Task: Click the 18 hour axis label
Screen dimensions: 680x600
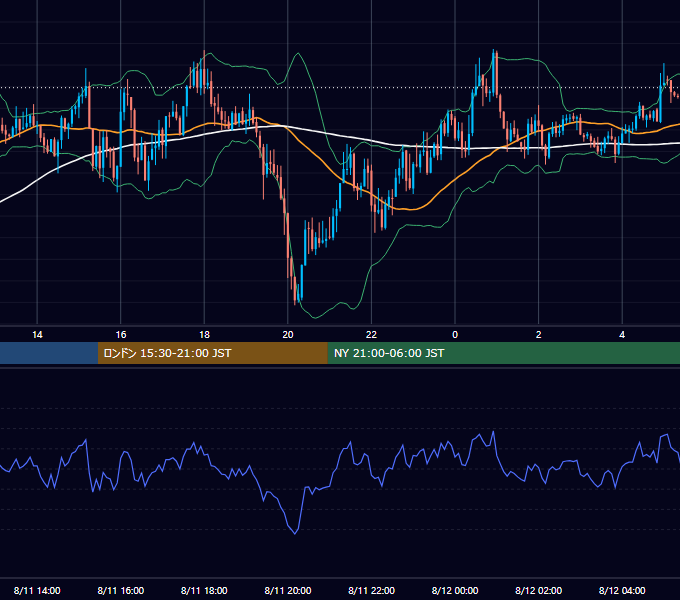Action: click(x=204, y=335)
